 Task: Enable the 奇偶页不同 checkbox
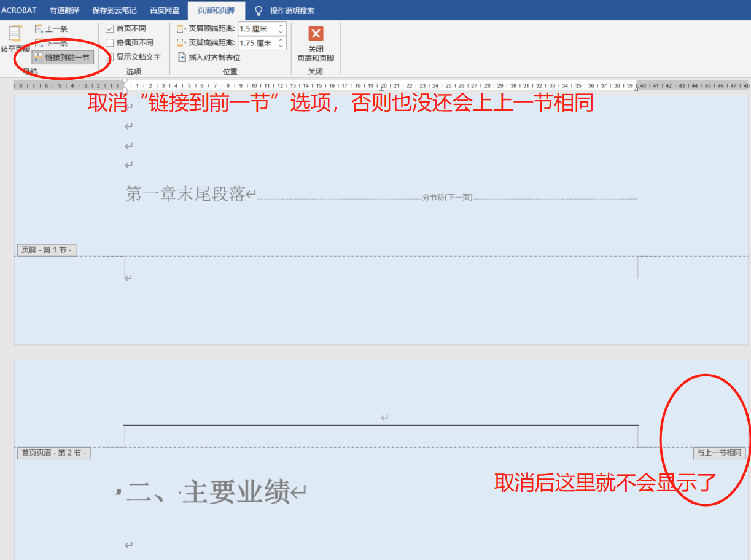[110, 43]
